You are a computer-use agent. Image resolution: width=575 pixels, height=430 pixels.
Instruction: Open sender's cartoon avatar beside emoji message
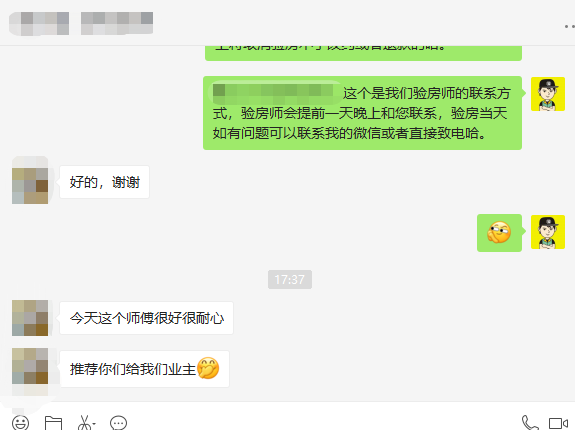point(548,232)
